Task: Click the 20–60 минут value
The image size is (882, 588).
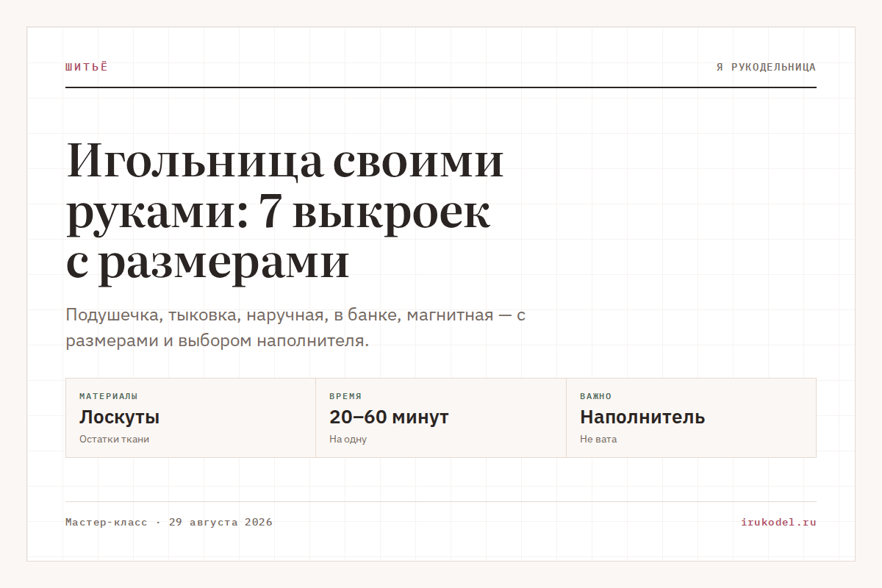Action: tap(389, 417)
